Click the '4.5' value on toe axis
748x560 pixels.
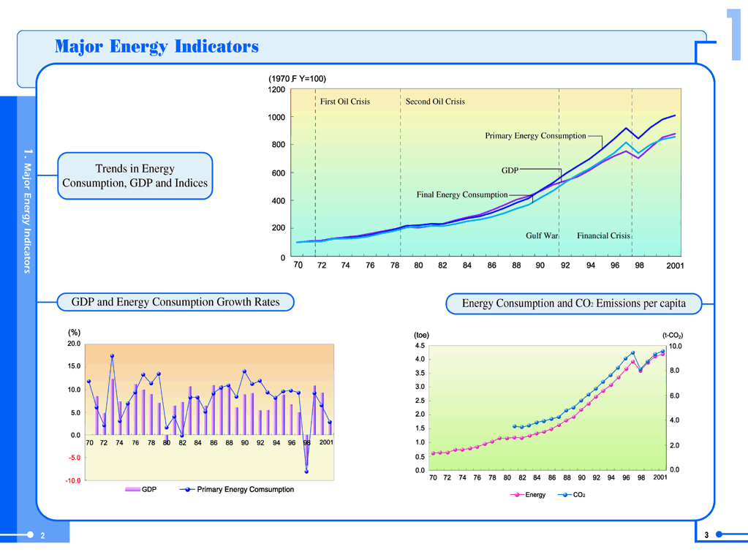tap(420, 346)
